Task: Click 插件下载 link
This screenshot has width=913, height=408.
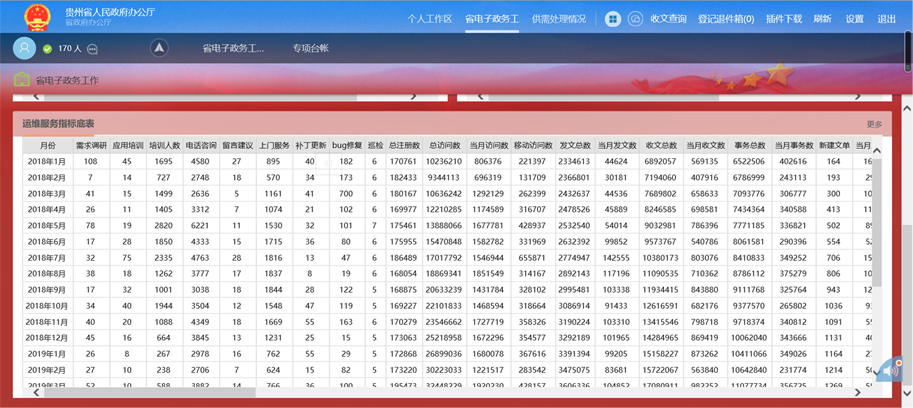Action: pyautogui.click(x=784, y=19)
